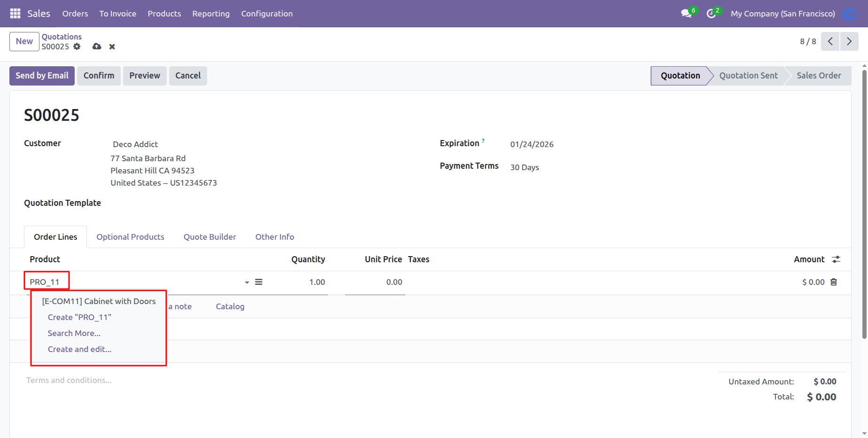Open the conversations chat icon

tap(686, 14)
